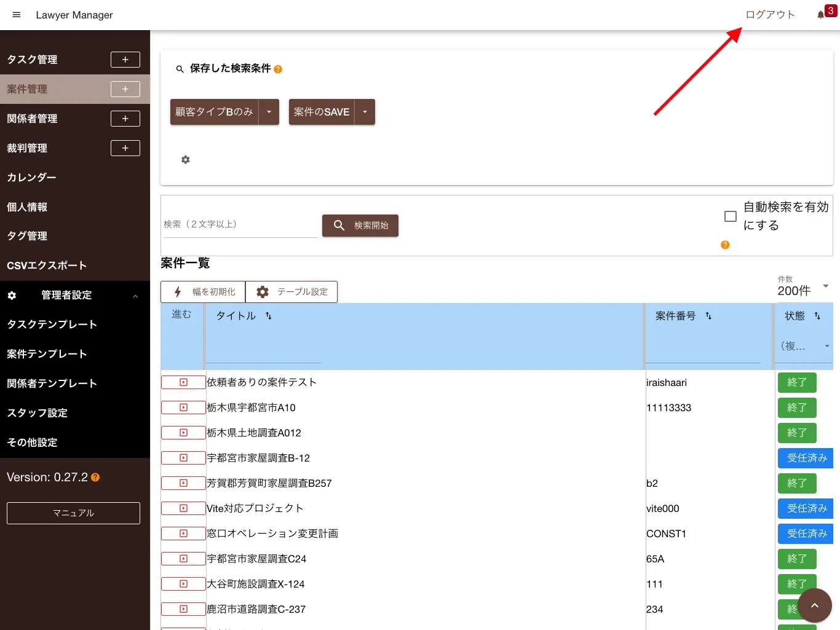Click 幅を初期化 button
The image size is (840, 630).
[203, 292]
